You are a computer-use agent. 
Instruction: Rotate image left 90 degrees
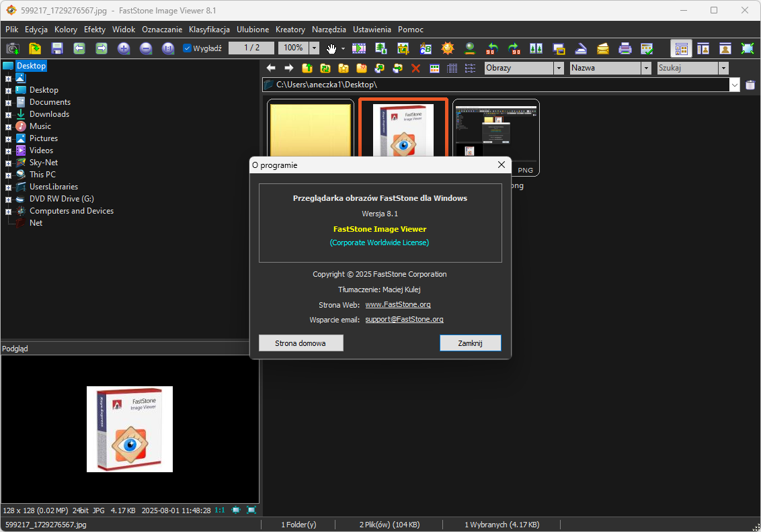coord(492,48)
